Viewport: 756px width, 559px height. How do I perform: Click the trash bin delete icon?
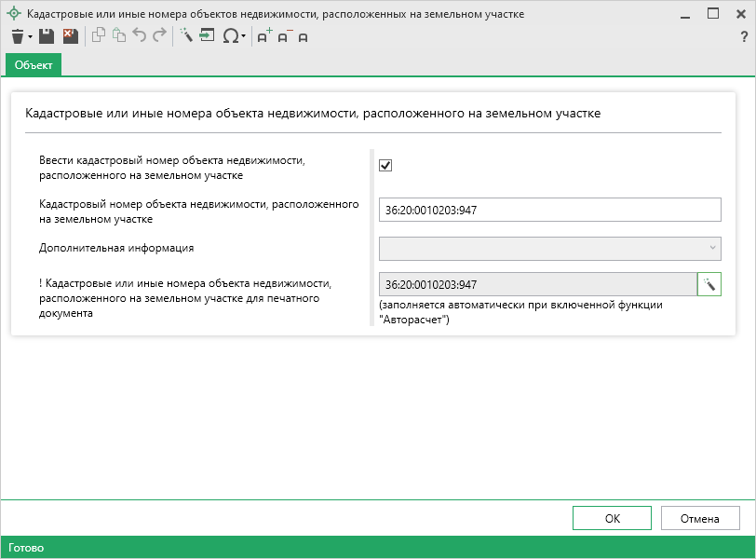[17, 36]
